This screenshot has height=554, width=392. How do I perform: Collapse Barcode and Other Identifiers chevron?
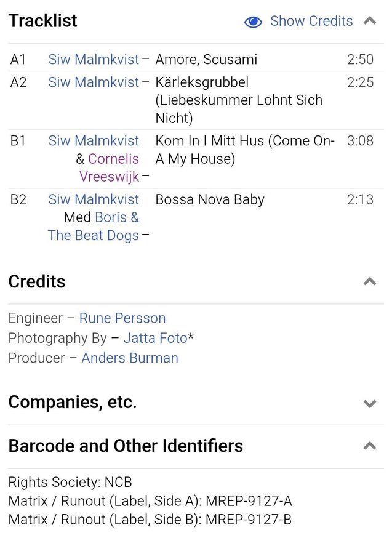(x=369, y=446)
